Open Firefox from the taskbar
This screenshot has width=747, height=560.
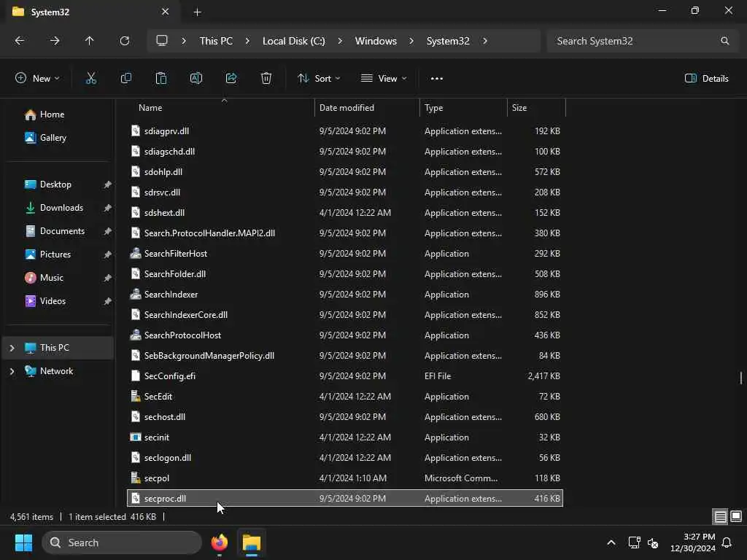click(219, 542)
